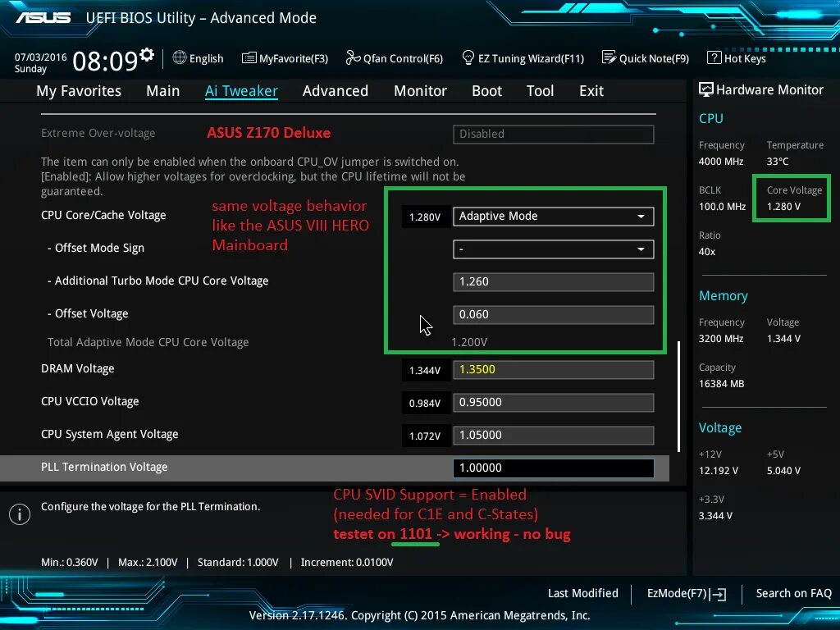This screenshot has width=840, height=630.
Task: Expand the Offset Mode Sign dropdown
Action: click(554, 249)
